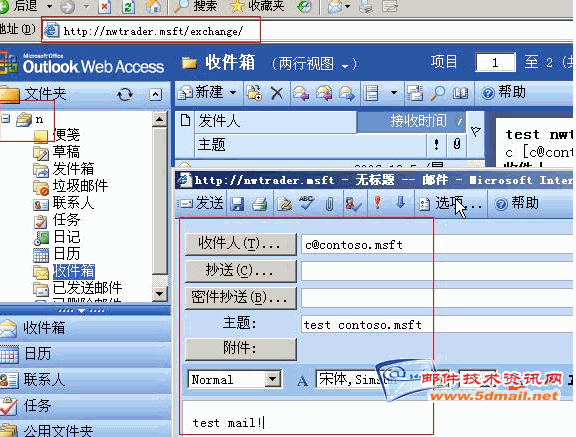
Task: Click the folder list scrollbar down arrow
Action: pyautogui.click(x=159, y=294)
